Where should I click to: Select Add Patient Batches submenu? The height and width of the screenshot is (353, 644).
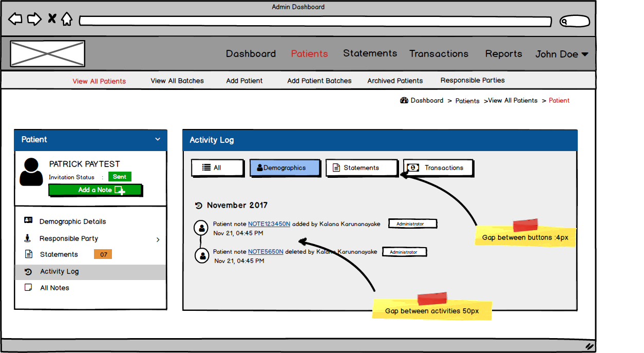(319, 81)
